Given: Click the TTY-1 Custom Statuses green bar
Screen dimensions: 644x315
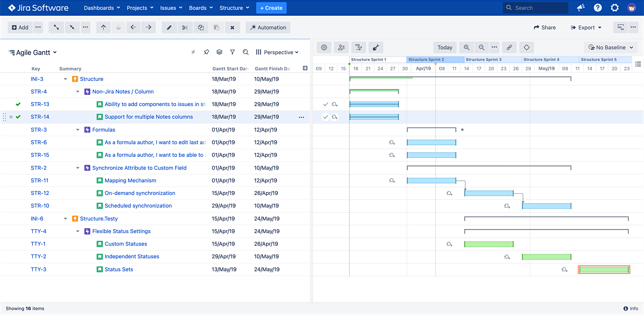Looking at the screenshot, I should [489, 244].
